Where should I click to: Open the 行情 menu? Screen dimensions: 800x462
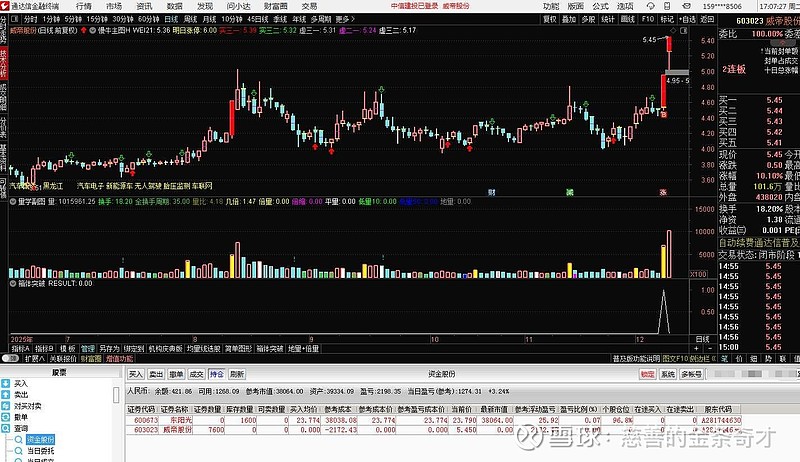tap(84, 6)
